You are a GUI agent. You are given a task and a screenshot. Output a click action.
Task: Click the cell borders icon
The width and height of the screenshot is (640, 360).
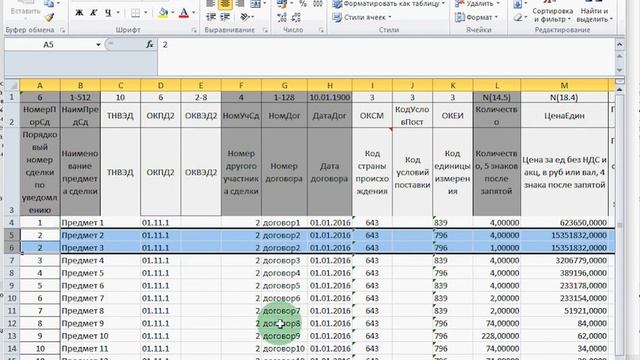click(136, 13)
